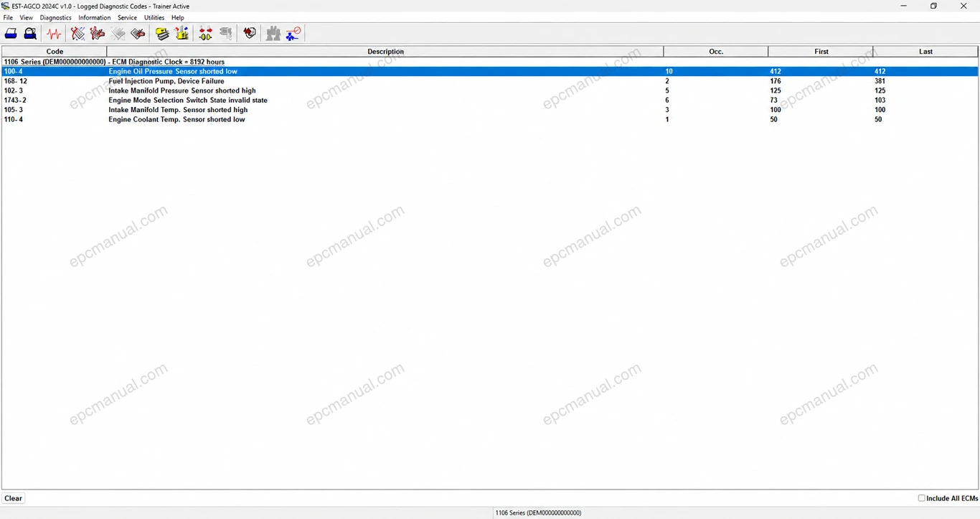
Task: Open Print Preview from the toolbar
Action: coord(30,33)
